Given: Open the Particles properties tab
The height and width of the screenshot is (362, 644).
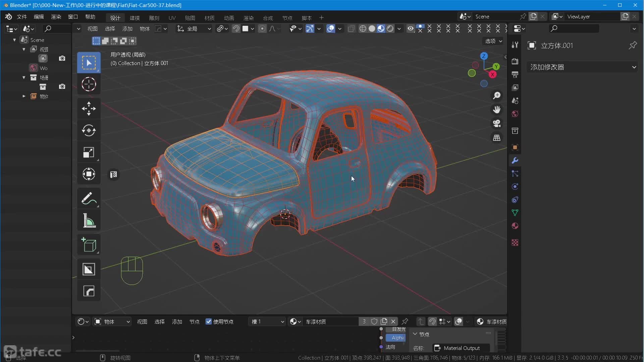Looking at the screenshot, I should [x=515, y=174].
